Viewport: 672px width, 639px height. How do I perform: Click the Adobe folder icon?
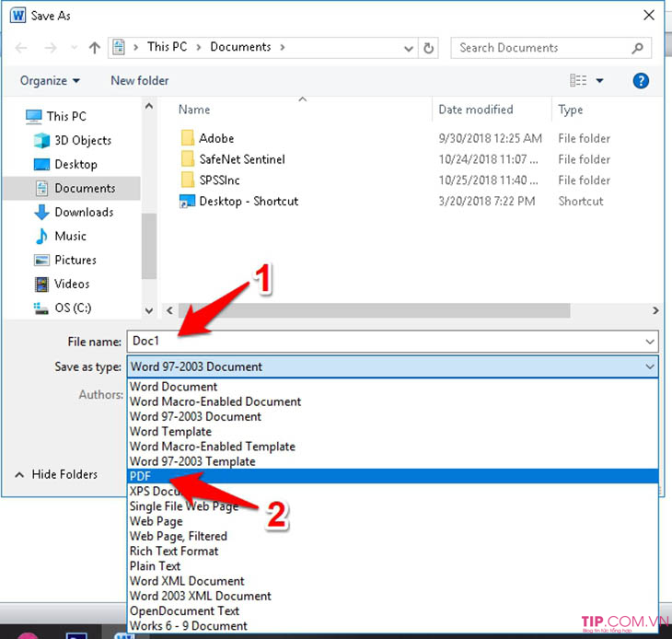click(187, 138)
